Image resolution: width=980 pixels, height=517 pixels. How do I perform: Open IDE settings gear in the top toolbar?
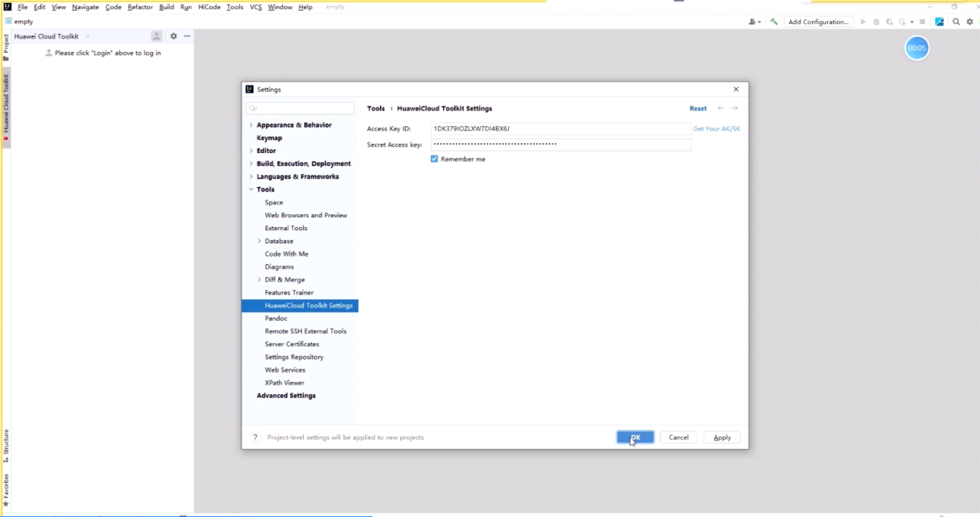(x=970, y=22)
